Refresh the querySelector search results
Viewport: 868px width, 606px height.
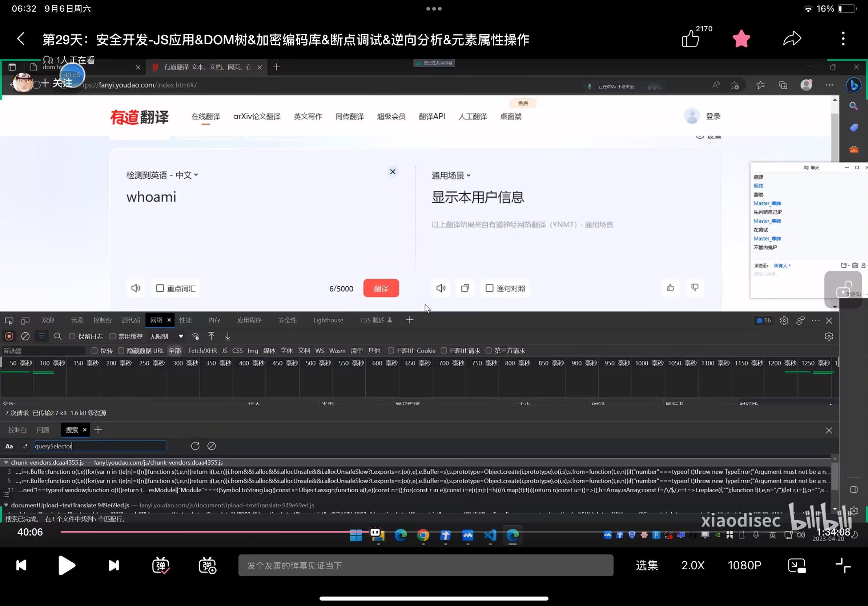[195, 446]
